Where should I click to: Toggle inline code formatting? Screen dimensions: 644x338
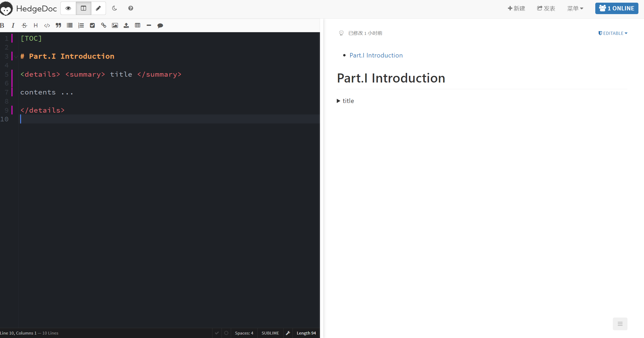(x=47, y=26)
